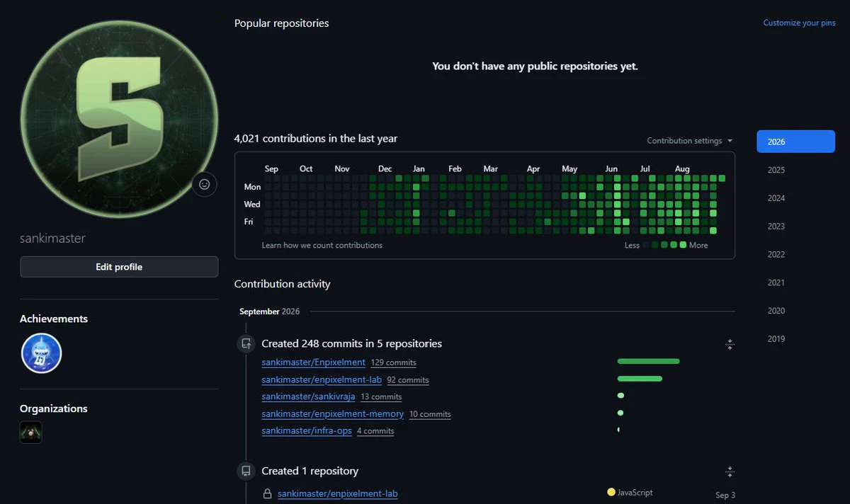Open the sankimaster/Enpixelment repository link
The height and width of the screenshot is (504, 850).
coord(313,362)
